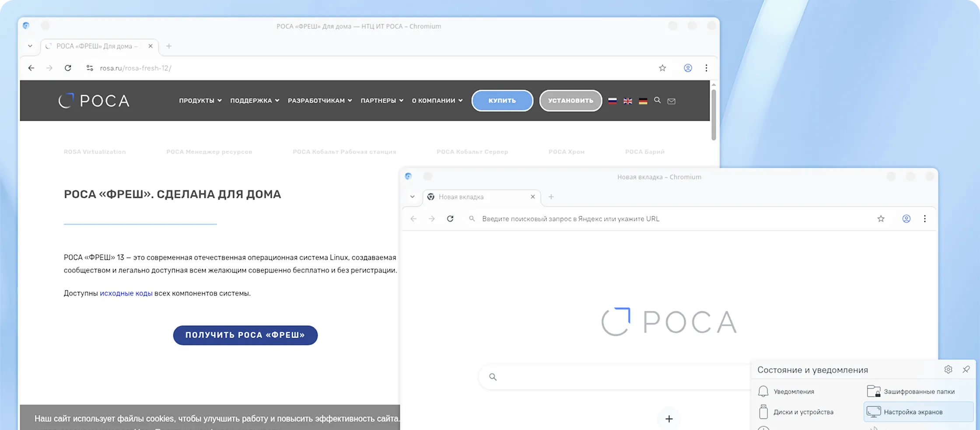Select the Новая вкладка tab
Screen dimensions: 980x430
pos(481,197)
